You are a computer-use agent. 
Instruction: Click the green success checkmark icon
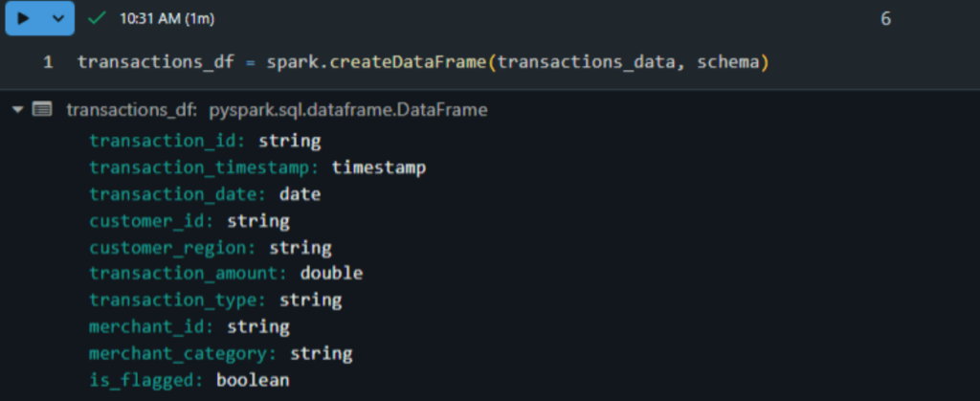(97, 19)
